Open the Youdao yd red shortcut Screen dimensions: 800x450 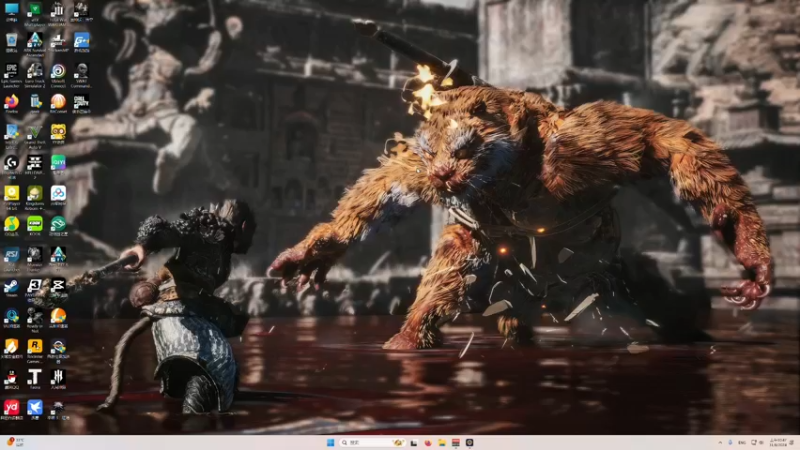coord(11,410)
